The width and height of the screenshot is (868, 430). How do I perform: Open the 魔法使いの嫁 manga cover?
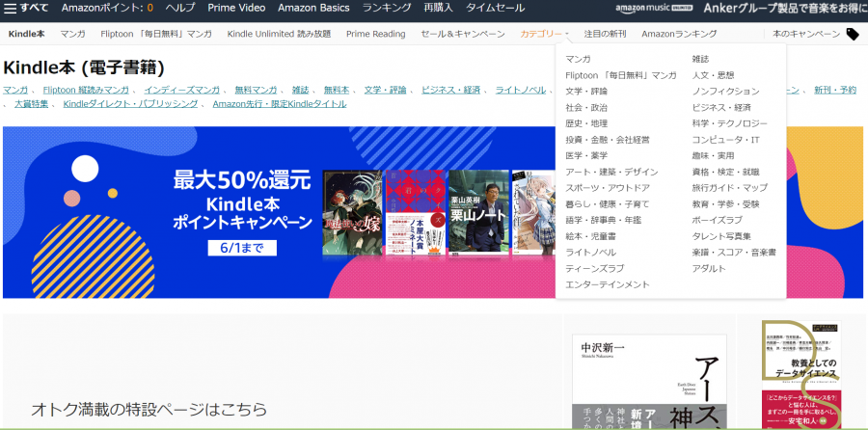[352, 212]
